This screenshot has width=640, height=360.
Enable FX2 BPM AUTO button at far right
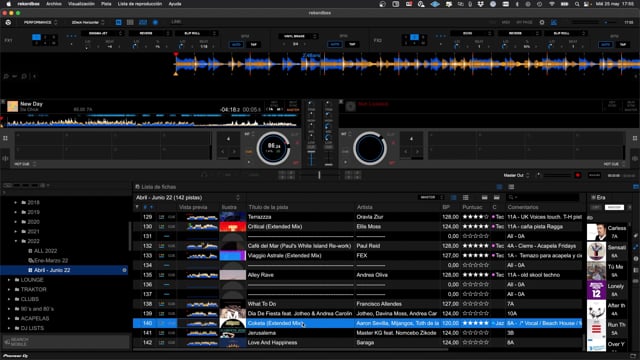[x=606, y=44]
